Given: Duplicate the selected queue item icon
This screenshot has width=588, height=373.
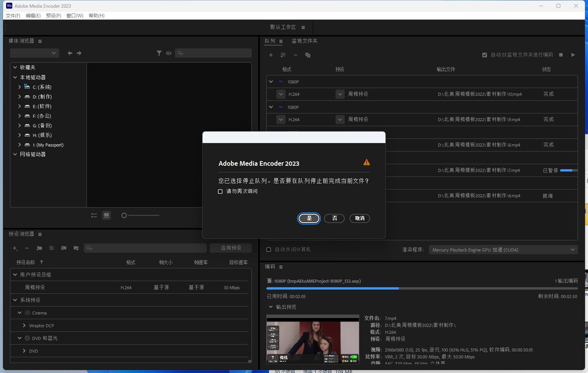Looking at the screenshot, I should pyautogui.click(x=308, y=55).
